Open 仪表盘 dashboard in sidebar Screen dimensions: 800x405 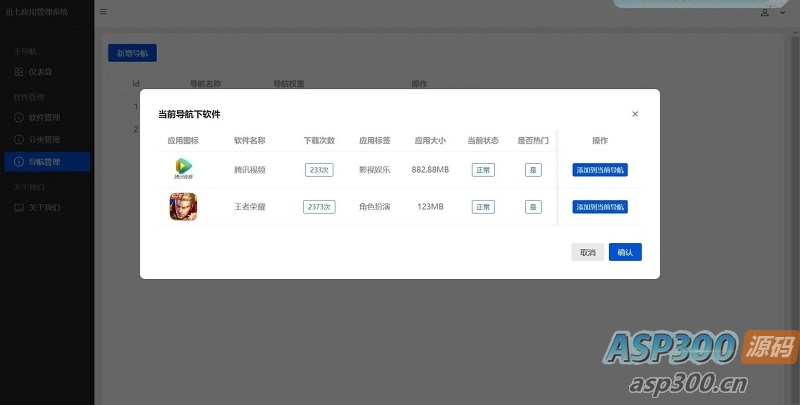[x=40, y=72]
